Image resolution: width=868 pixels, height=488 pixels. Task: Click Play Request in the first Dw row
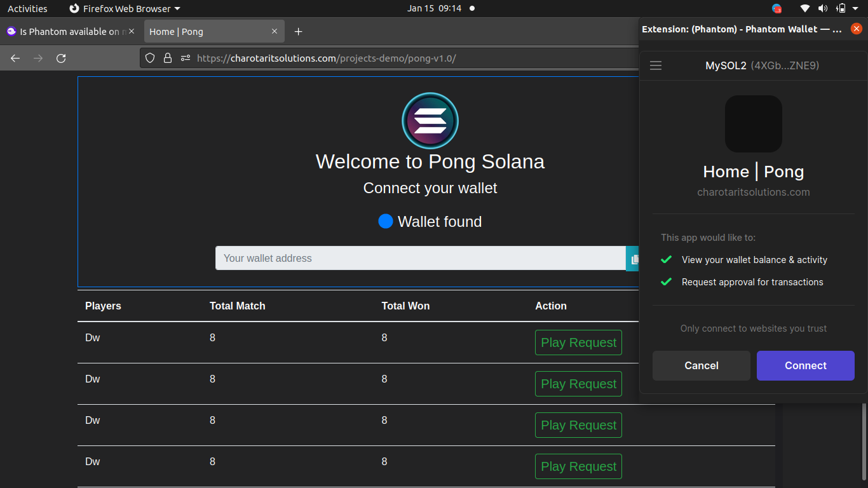pos(578,342)
